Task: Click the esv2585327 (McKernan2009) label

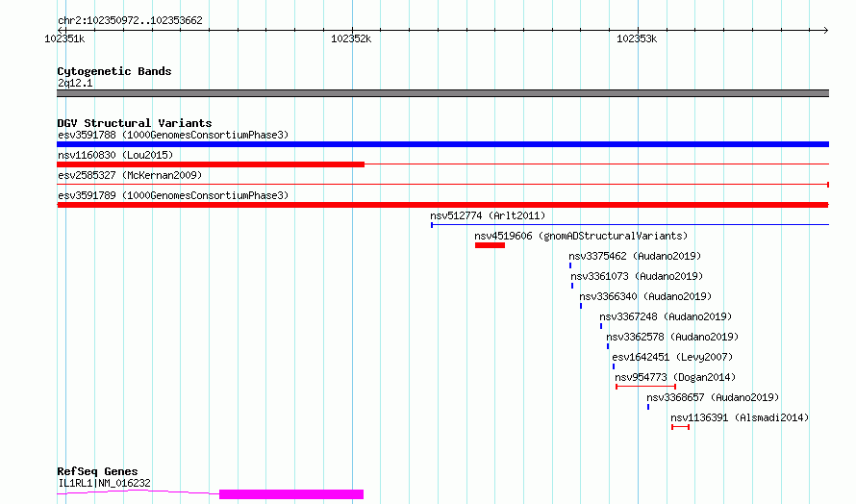Action: coord(130,175)
